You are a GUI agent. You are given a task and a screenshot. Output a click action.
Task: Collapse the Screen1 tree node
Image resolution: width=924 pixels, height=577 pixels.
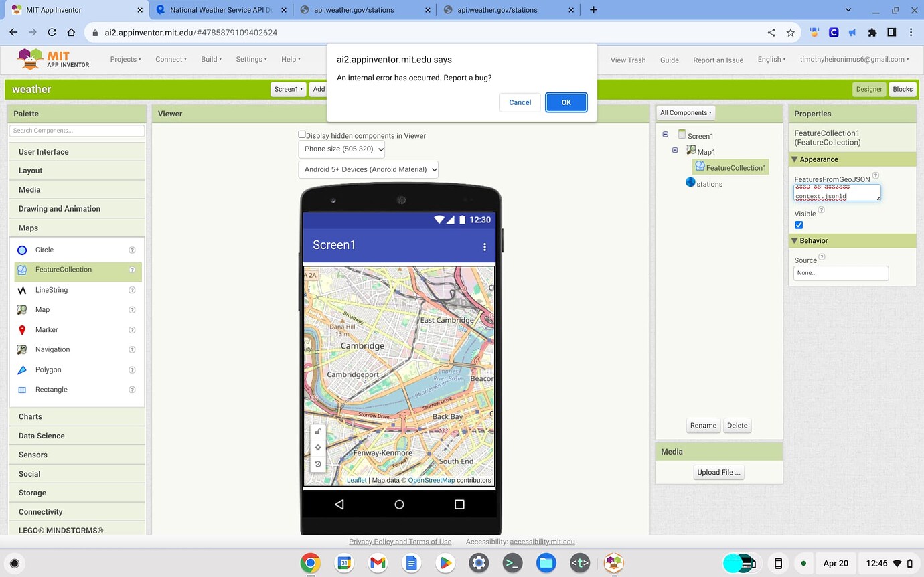pos(665,135)
